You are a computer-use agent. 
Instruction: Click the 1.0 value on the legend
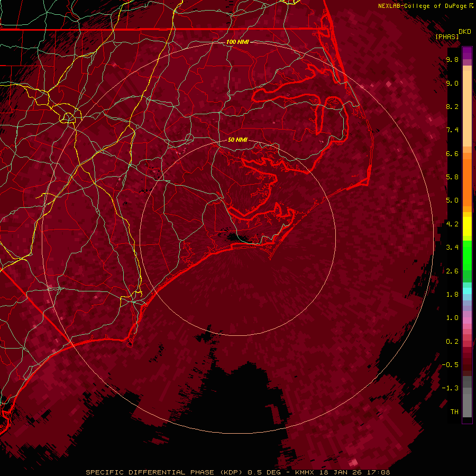pos(452,318)
